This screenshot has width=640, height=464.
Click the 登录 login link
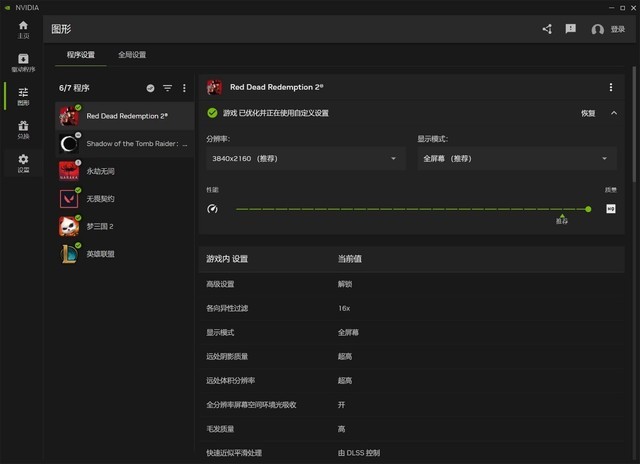tap(618, 29)
